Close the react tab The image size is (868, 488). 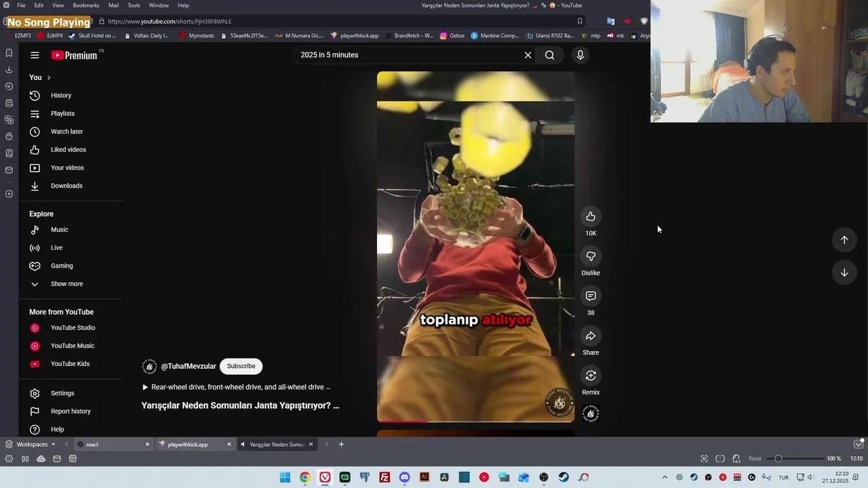coord(147,445)
